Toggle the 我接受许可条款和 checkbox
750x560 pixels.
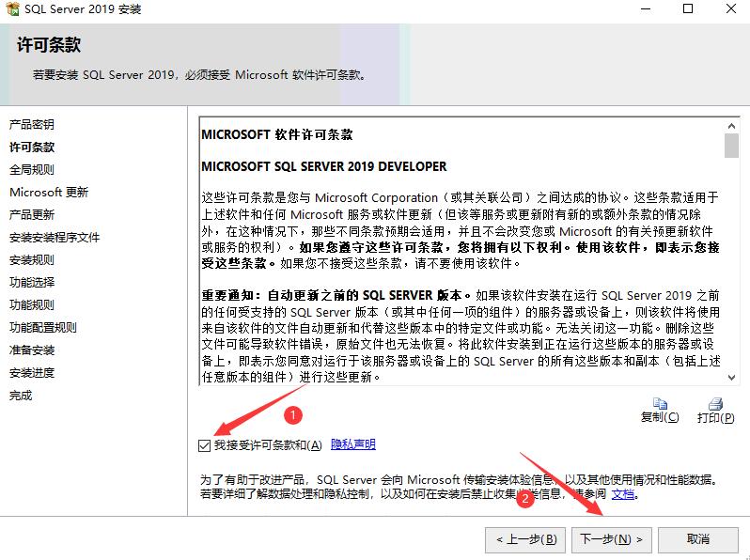click(204, 445)
